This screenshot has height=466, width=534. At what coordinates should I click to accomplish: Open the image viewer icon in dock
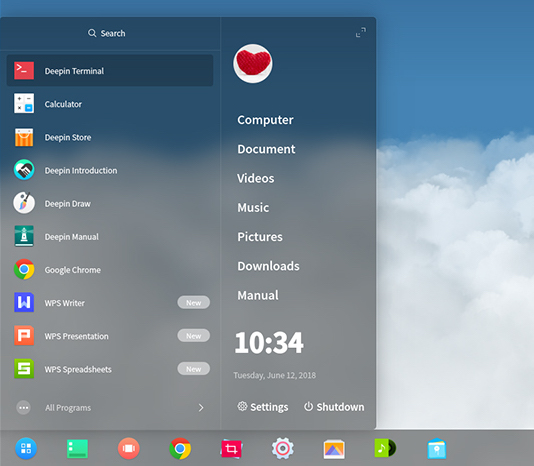pyautogui.click(x=334, y=449)
